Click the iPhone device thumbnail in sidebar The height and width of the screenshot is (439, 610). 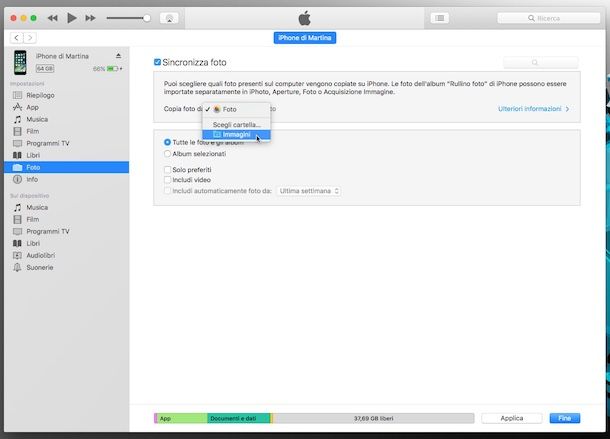tap(20, 62)
